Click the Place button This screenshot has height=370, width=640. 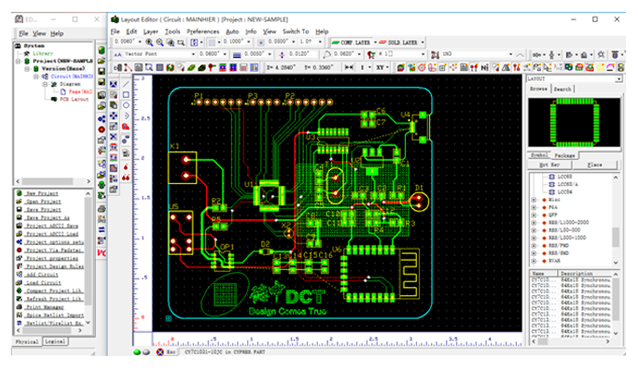pyautogui.click(x=595, y=165)
